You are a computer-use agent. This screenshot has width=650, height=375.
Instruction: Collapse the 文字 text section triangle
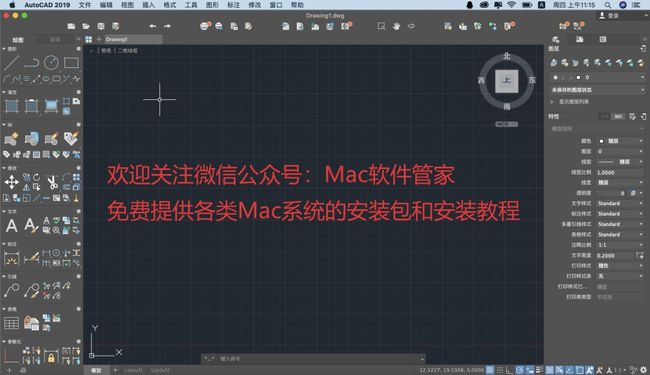pyautogui.click(x=4, y=211)
